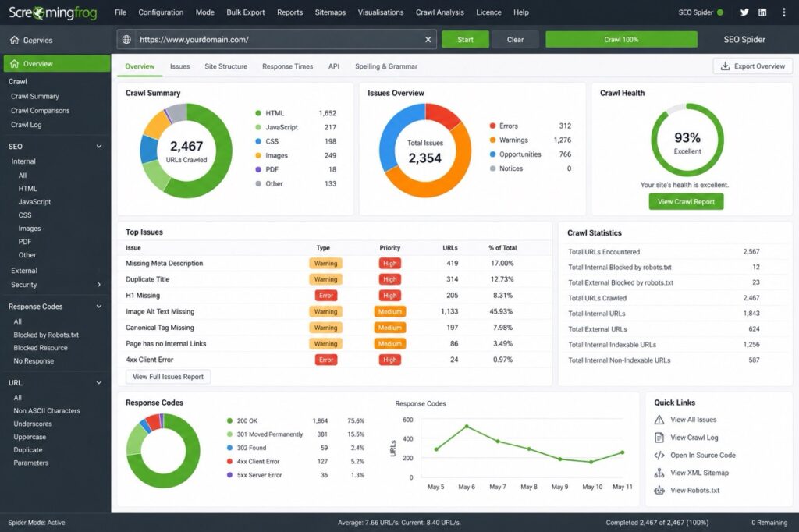The height and width of the screenshot is (532, 799).
Task: Click the robot icon for View Robots.txt
Action: pyautogui.click(x=659, y=491)
